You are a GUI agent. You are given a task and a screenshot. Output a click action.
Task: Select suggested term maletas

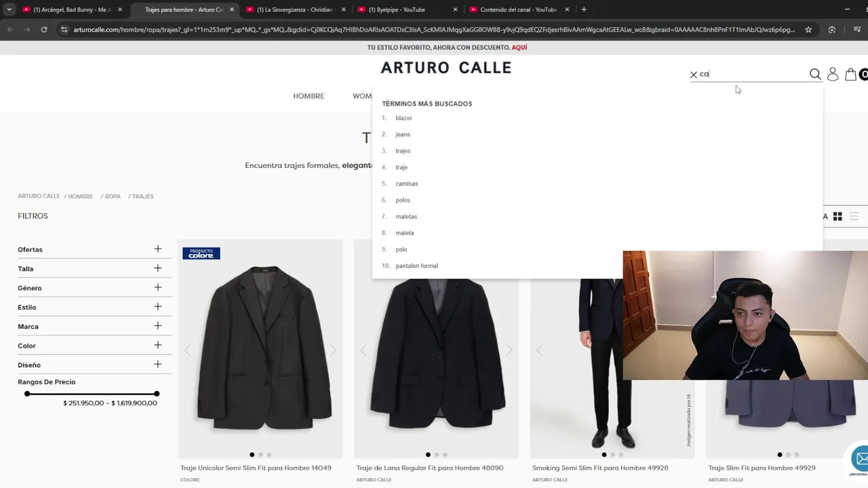(406, 216)
